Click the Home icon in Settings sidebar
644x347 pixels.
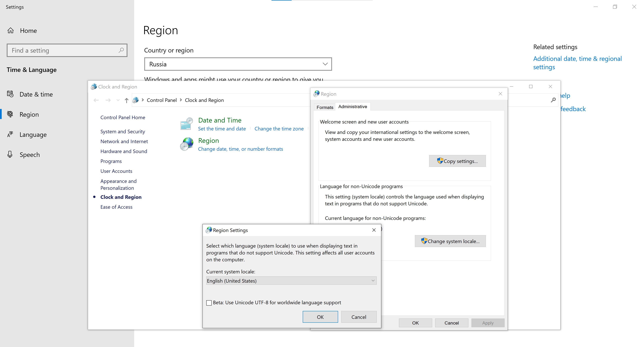[x=11, y=30]
